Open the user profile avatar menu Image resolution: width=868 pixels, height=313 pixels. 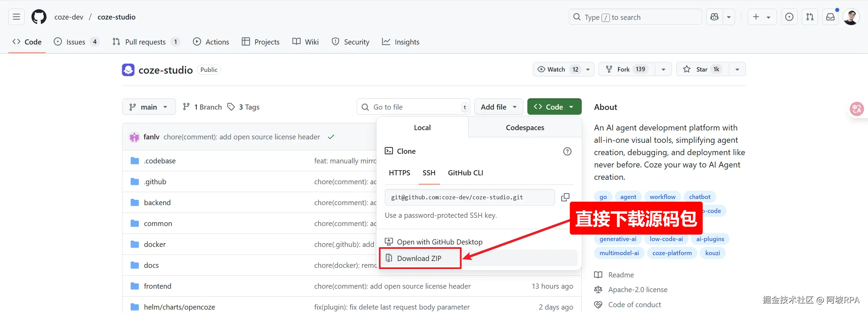(x=851, y=17)
